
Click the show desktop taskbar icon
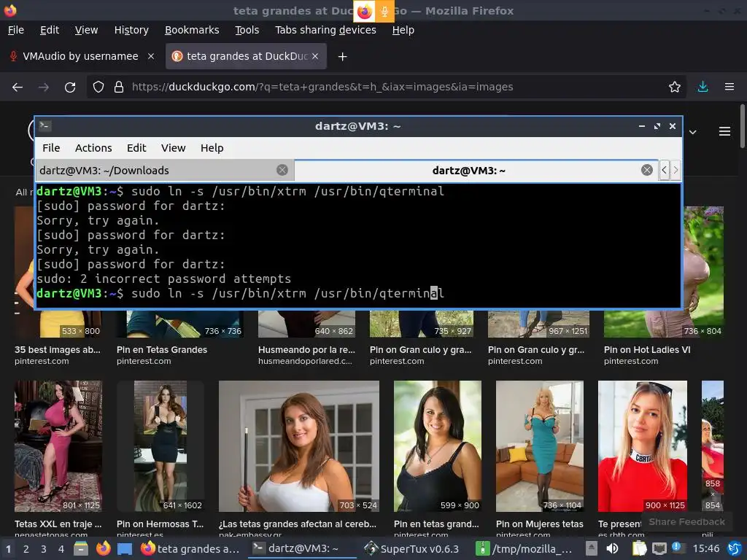[x=125, y=549]
